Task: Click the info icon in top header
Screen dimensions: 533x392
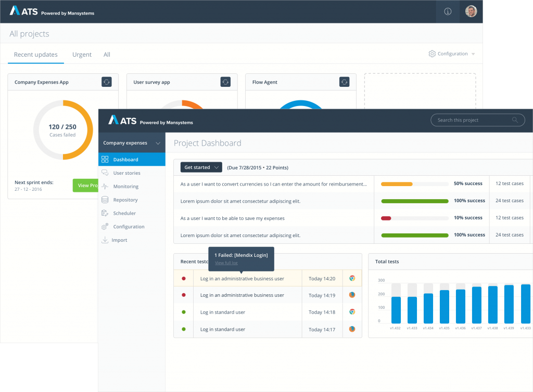Action: pyautogui.click(x=448, y=11)
